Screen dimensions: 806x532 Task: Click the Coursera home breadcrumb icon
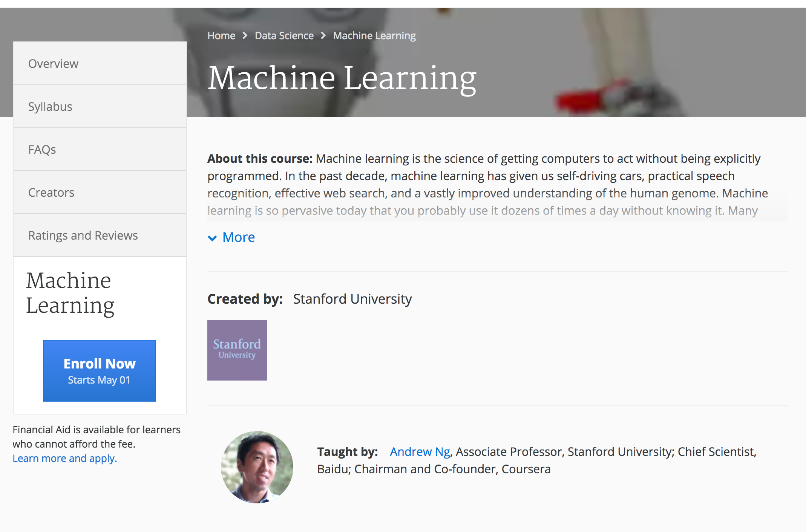point(222,35)
